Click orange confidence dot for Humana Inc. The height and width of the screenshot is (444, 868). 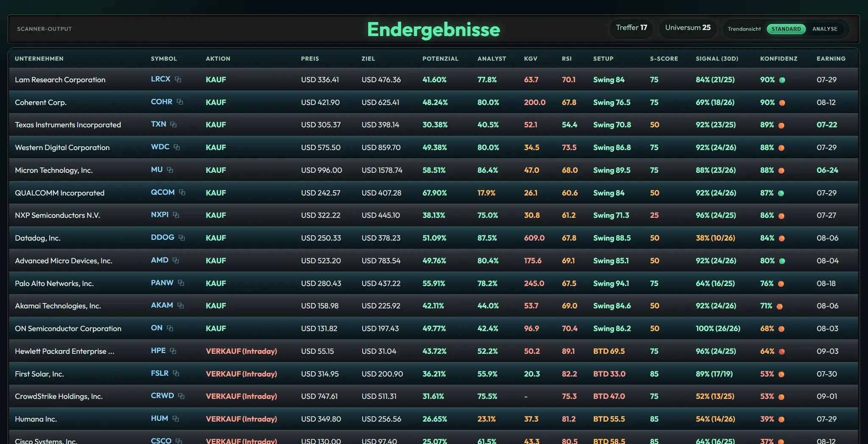pyautogui.click(x=781, y=419)
